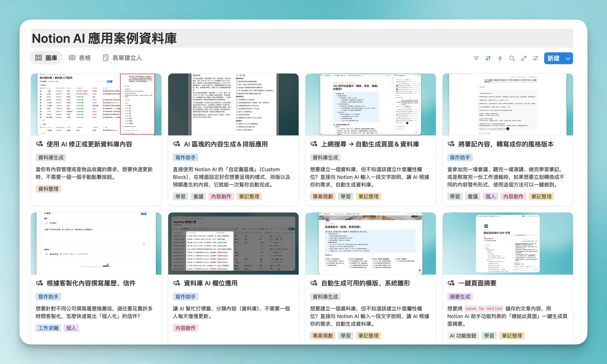Switch to the 表單建立人 view tab
This screenshot has width=607, height=364.
pos(122,58)
